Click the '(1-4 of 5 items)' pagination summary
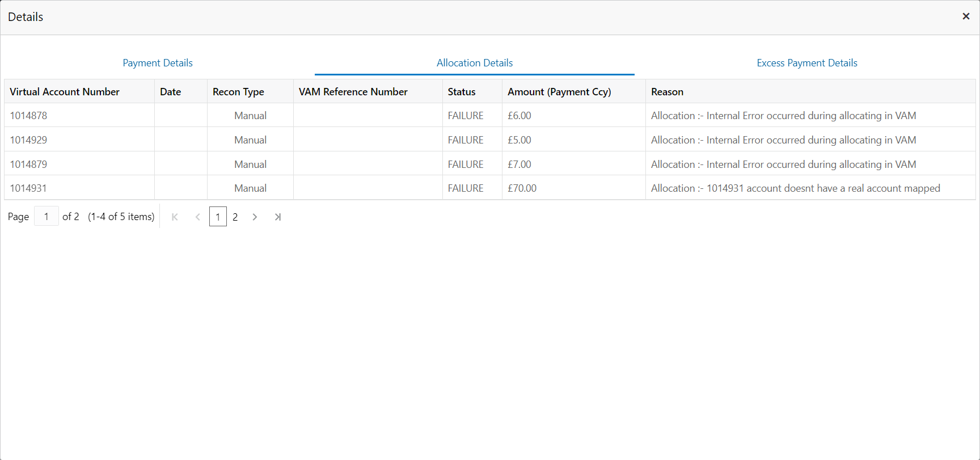Screen dimensions: 980x460 coord(121,216)
